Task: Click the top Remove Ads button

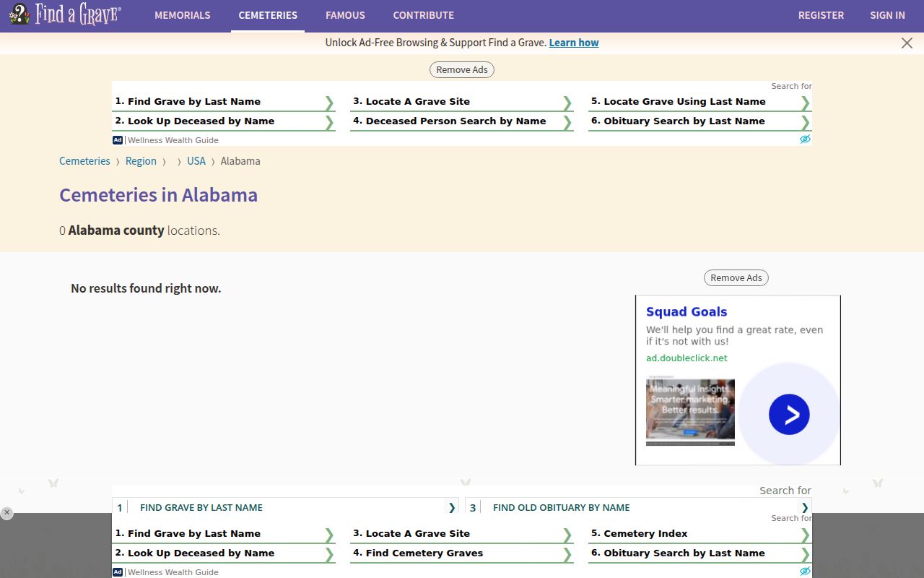Action: tap(462, 70)
